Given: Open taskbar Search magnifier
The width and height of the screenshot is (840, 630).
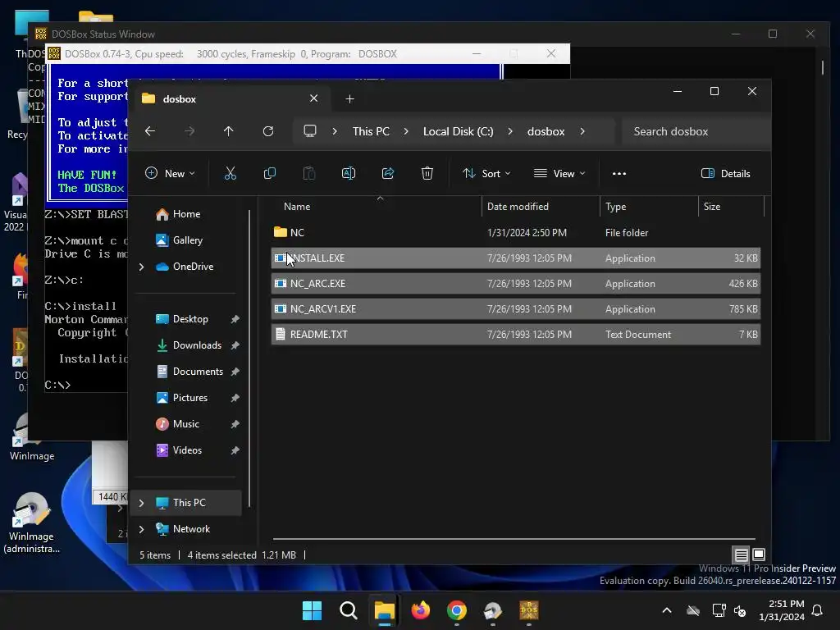Looking at the screenshot, I should point(348,610).
